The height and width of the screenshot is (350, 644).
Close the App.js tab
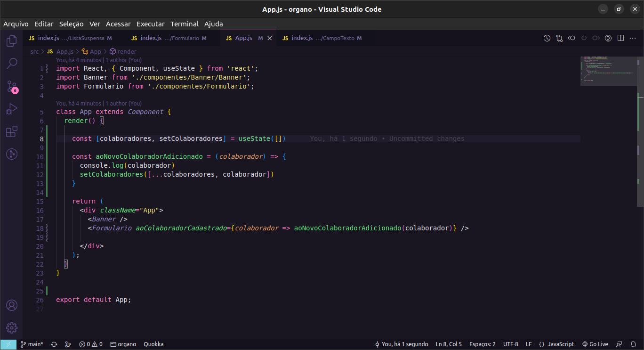[x=270, y=38]
